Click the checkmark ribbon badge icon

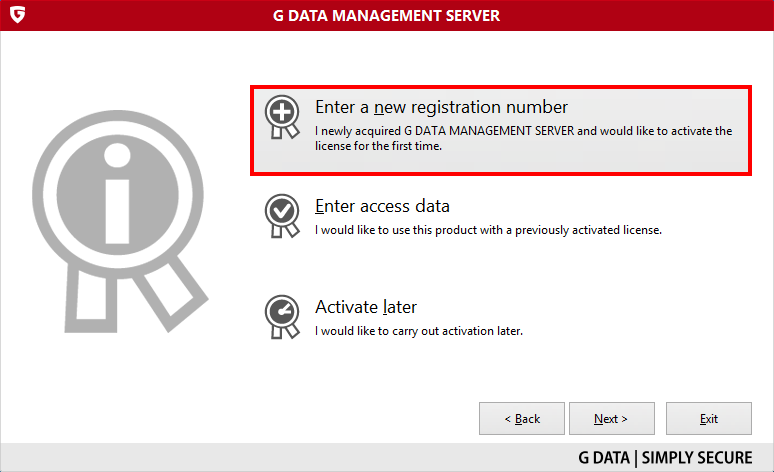282,216
